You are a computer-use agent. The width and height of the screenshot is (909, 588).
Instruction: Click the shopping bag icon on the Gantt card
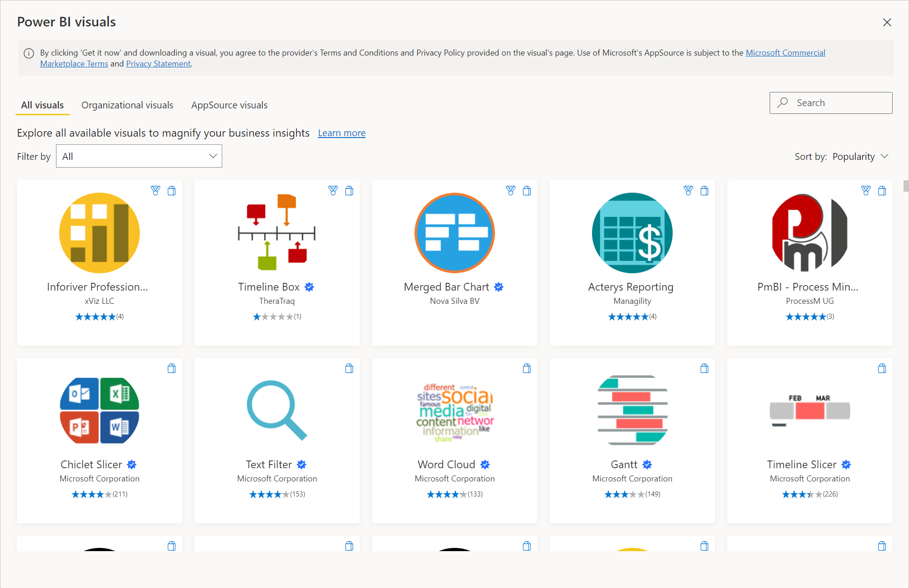[705, 368]
